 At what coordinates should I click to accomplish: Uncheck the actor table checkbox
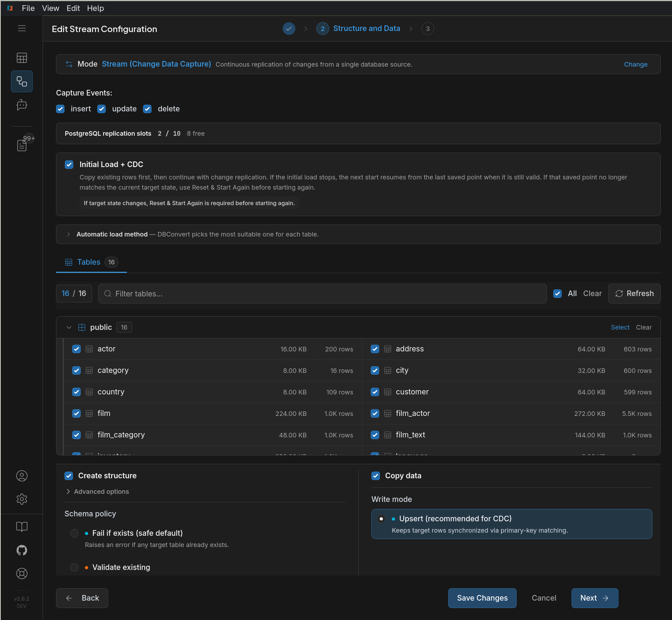[76, 349]
